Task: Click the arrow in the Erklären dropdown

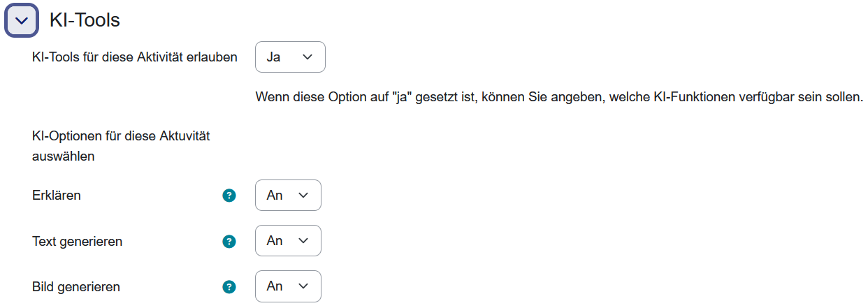Action: 303,196
